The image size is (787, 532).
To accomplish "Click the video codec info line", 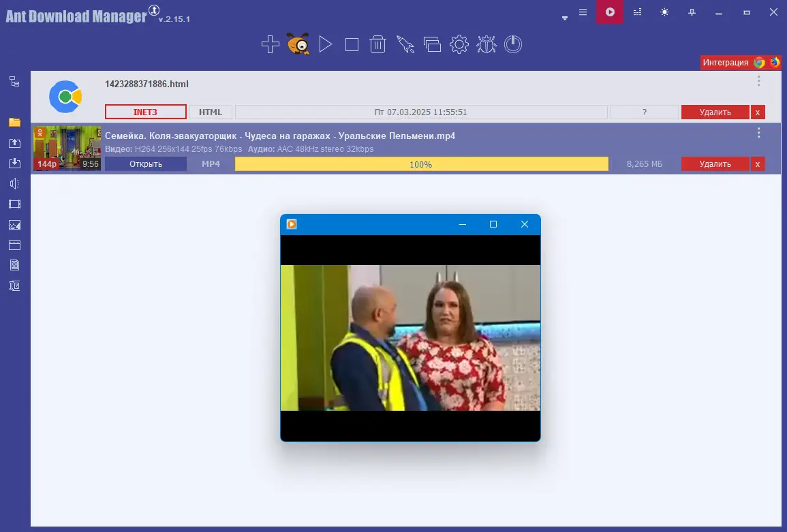I will click(x=239, y=149).
